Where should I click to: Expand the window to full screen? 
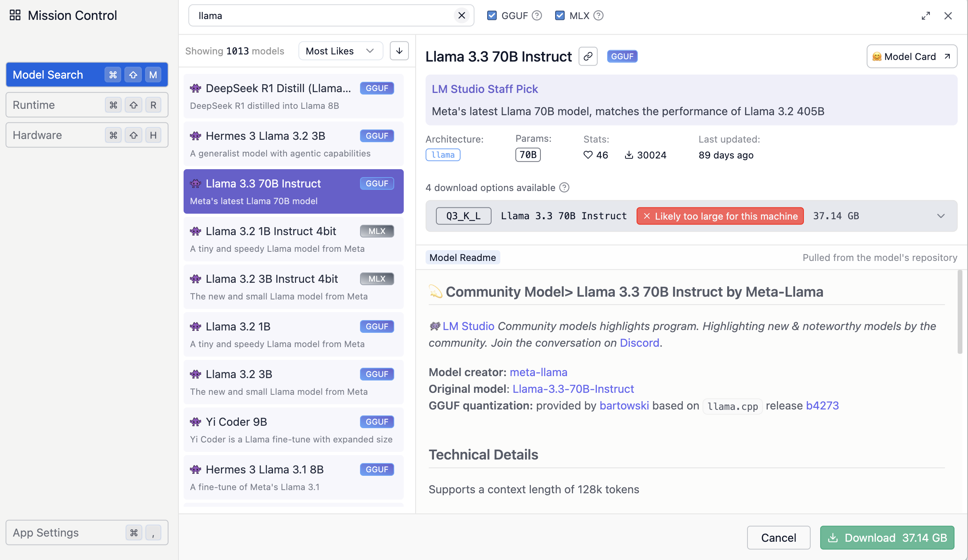926,15
